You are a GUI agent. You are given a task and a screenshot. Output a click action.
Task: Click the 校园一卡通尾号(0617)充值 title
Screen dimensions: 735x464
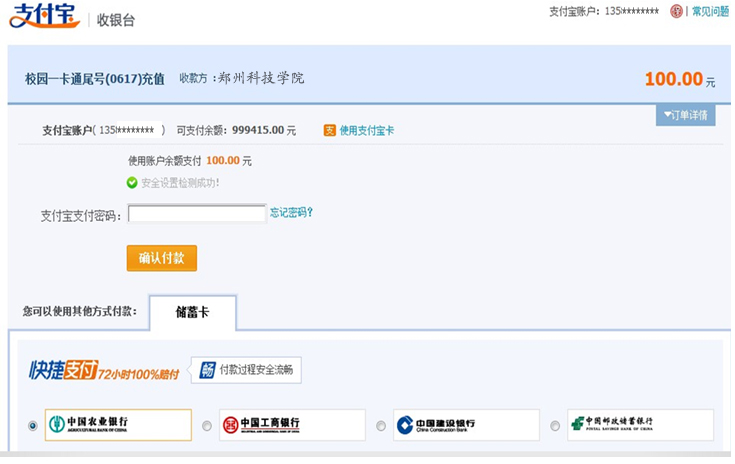coord(95,79)
